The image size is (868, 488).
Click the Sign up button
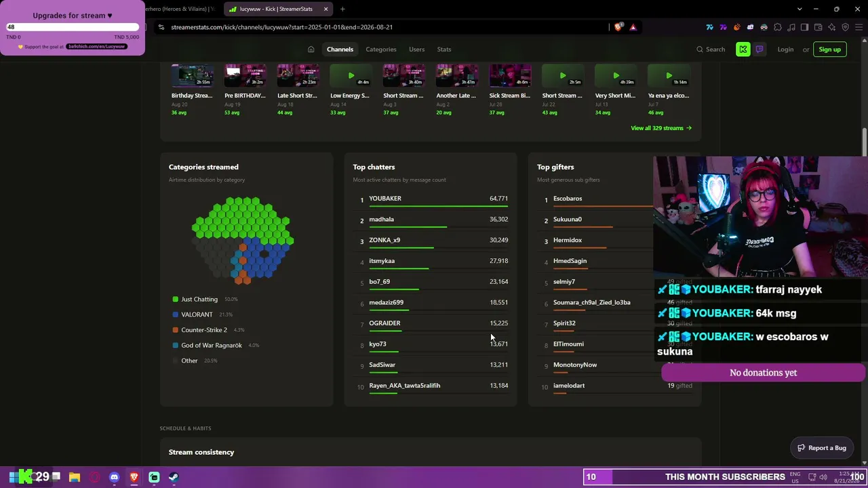pos(829,49)
